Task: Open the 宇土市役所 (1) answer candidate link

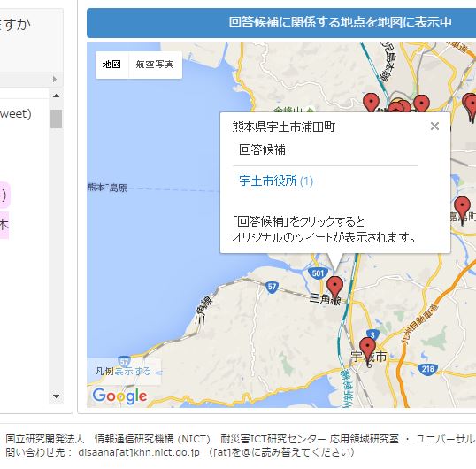Action: (x=276, y=181)
